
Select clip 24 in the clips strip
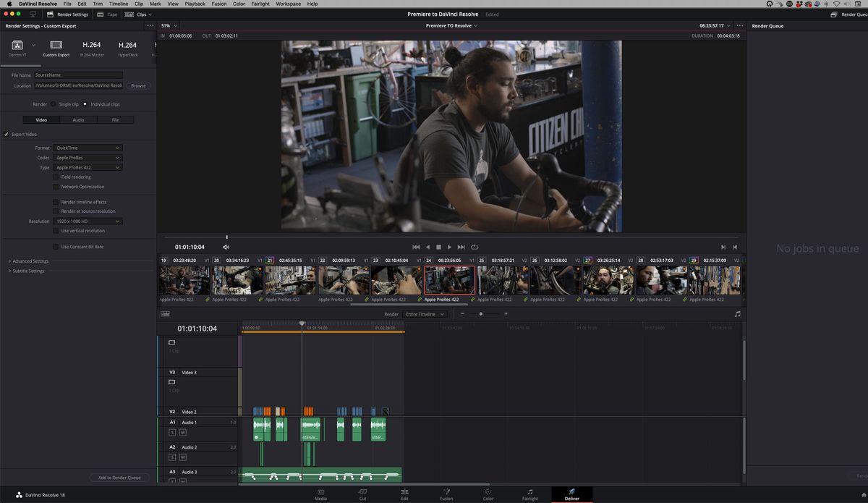point(449,280)
